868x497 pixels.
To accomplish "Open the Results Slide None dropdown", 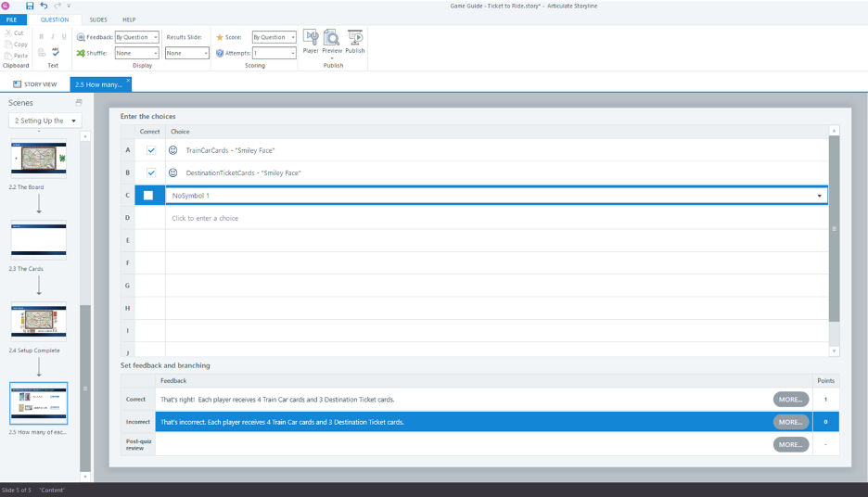I will pyautogui.click(x=206, y=53).
